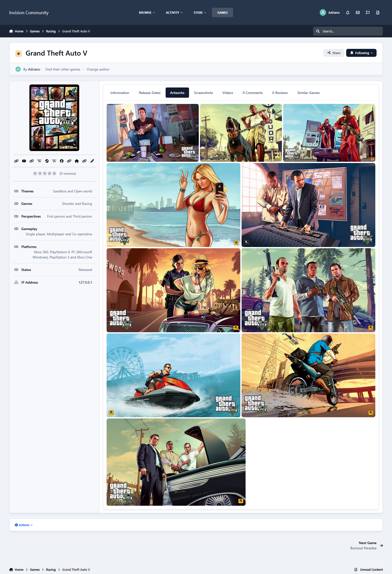392x574 pixels.
Task: Toggle the featured star badge by title
Action: click(x=18, y=53)
